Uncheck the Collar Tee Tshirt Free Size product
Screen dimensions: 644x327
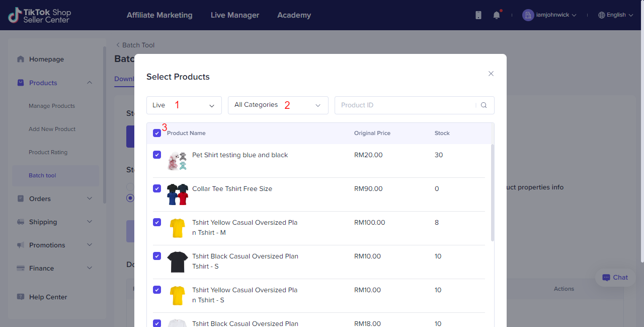point(157,188)
